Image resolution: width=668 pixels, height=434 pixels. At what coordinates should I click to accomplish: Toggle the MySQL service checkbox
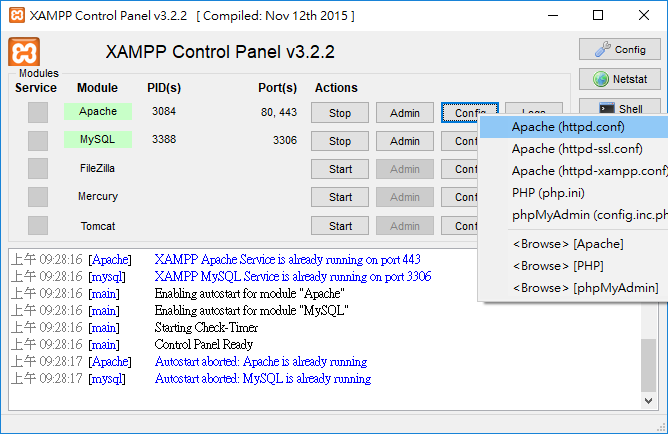click(38, 141)
